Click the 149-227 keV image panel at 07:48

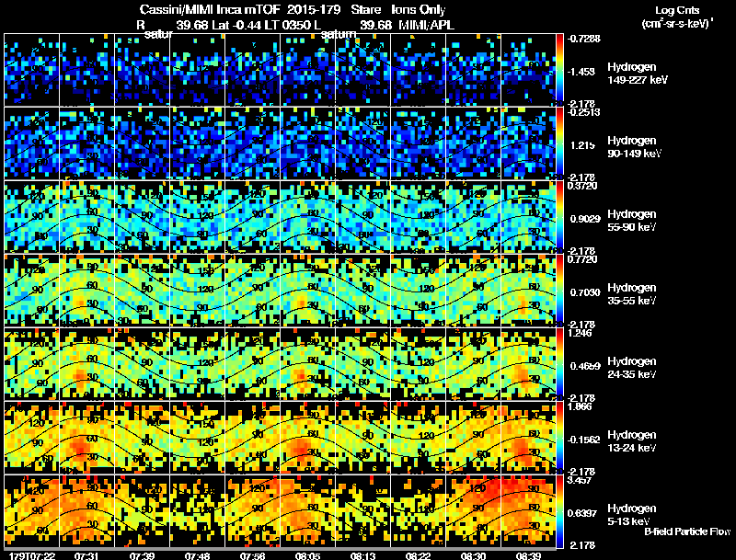197,69
